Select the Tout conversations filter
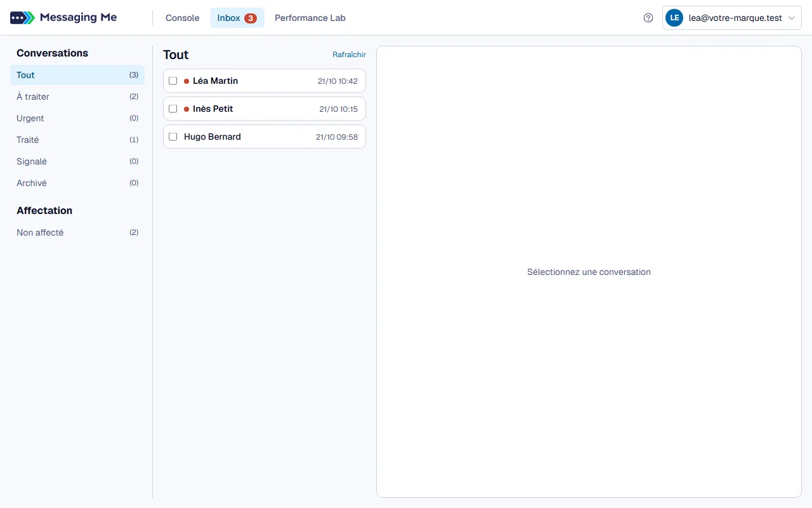 77,75
